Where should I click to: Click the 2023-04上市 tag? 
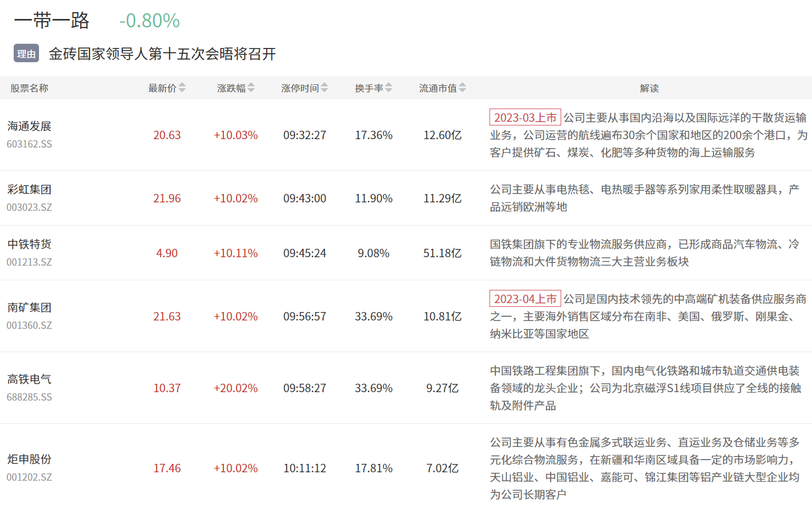pyautogui.click(x=525, y=299)
